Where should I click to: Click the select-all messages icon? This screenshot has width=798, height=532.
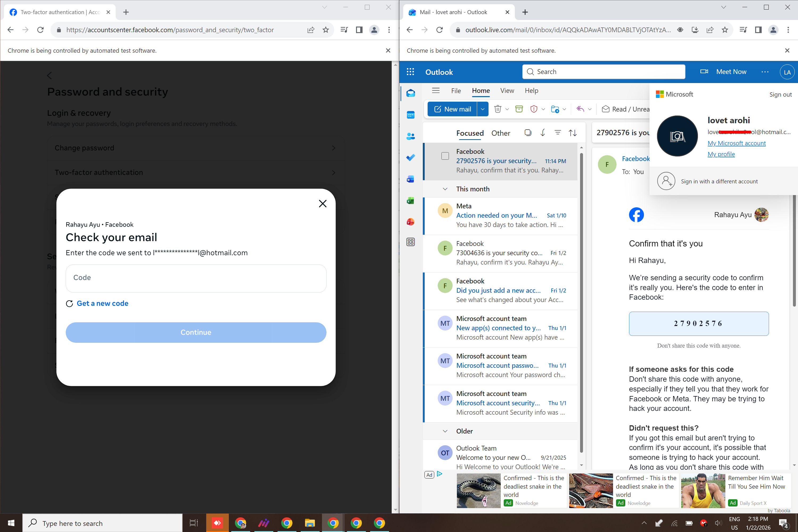[x=528, y=133]
